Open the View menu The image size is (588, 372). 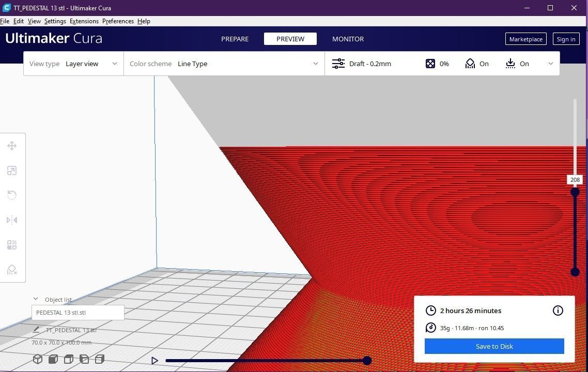point(34,21)
